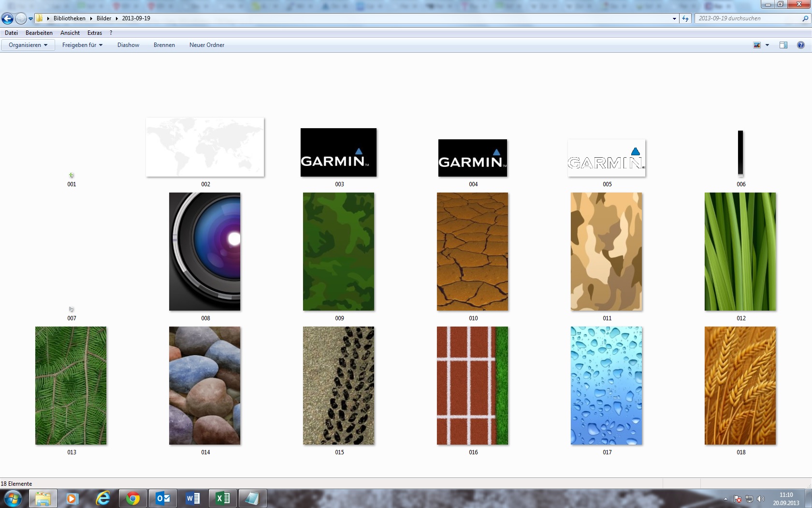Select wheat field thumbnail 018
The height and width of the screenshot is (508, 812).
tap(740, 386)
